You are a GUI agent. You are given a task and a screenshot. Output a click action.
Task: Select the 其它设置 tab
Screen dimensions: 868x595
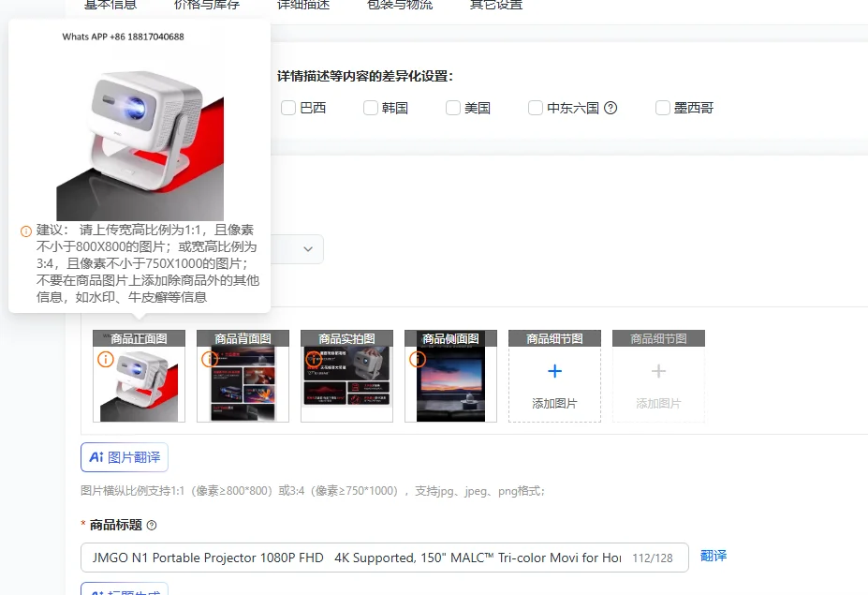pyautogui.click(x=496, y=5)
